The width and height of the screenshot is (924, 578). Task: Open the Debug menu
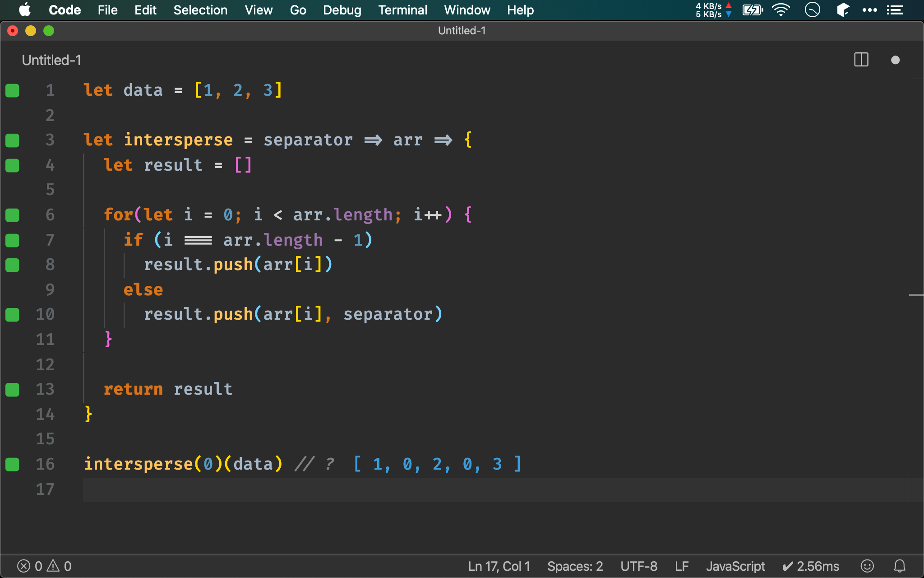point(341,9)
